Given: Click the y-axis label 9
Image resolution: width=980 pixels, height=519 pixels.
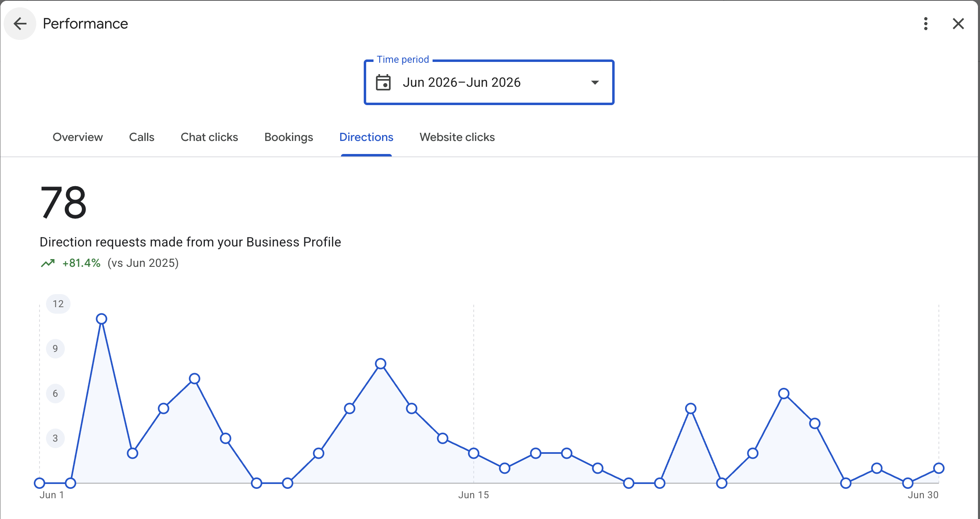Looking at the screenshot, I should (55, 349).
